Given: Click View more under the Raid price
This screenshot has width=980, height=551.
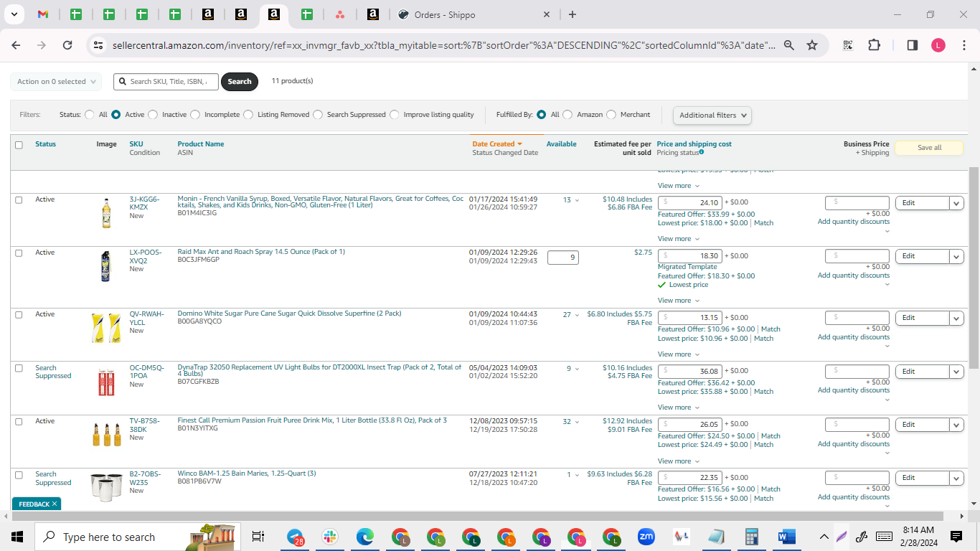Looking at the screenshot, I should pyautogui.click(x=678, y=301).
